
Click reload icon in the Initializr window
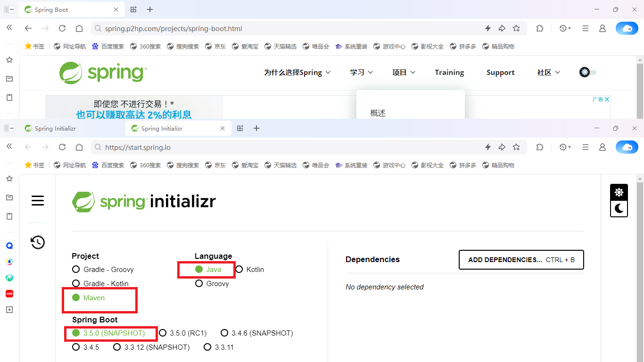(62, 147)
